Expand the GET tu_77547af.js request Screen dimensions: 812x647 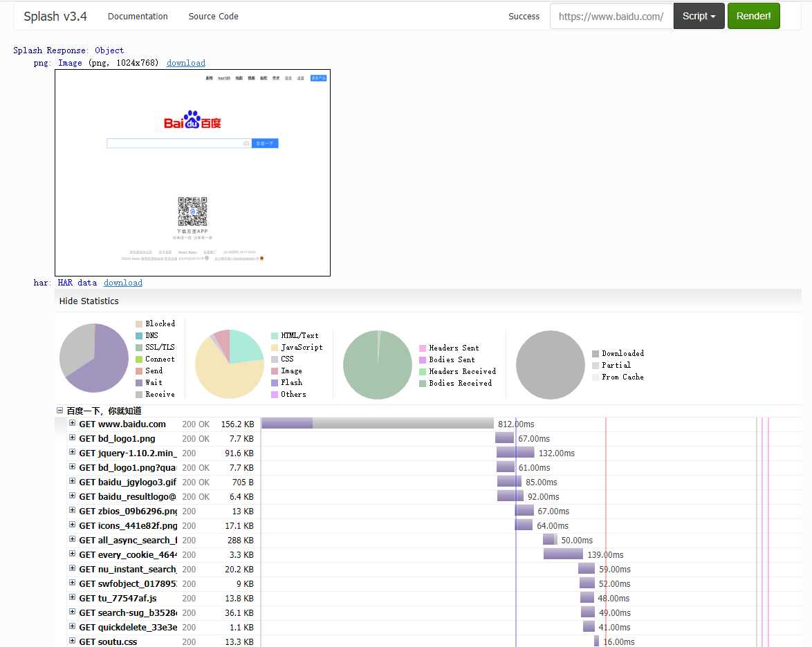pyautogui.click(x=72, y=597)
